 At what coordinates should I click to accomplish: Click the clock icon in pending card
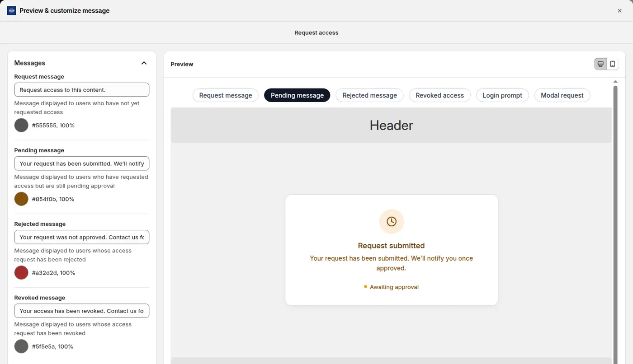click(392, 221)
